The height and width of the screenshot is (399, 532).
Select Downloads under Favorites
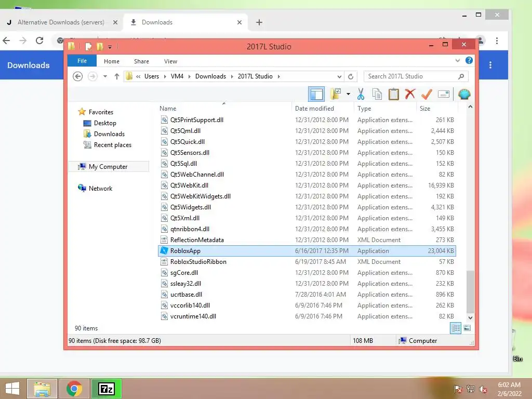109,134
